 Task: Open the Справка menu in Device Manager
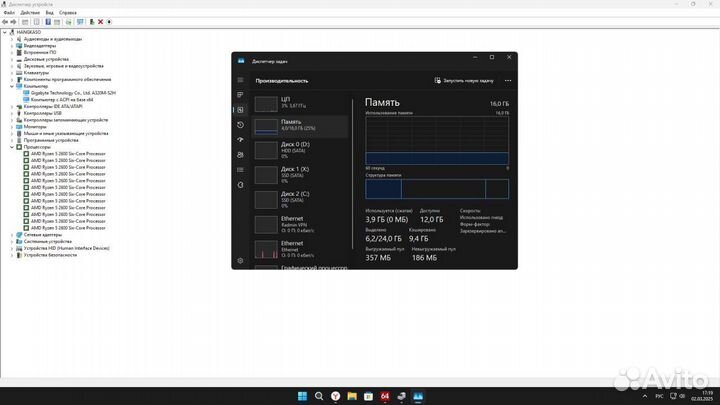(x=68, y=13)
